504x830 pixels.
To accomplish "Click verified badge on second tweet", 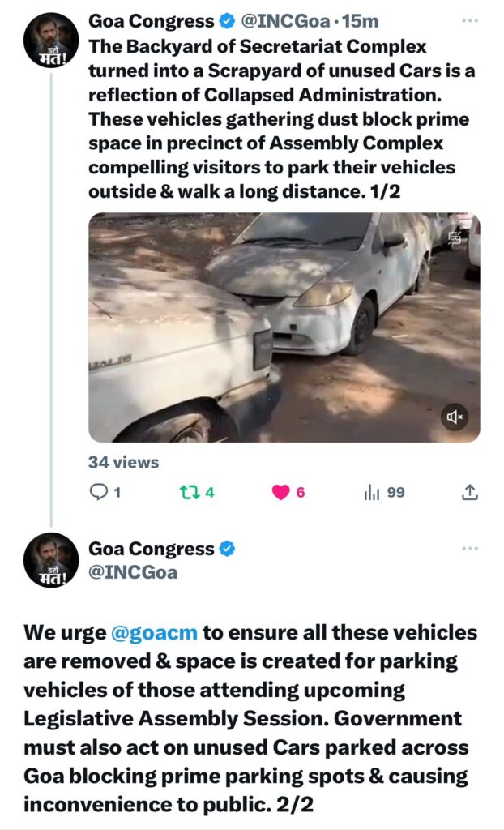I will pos(227,549).
